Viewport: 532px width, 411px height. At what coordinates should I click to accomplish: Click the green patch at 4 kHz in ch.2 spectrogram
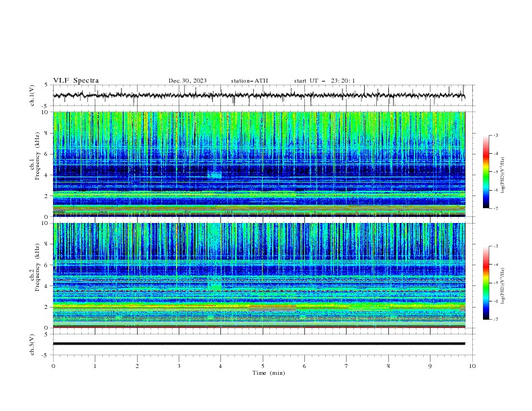click(214, 285)
